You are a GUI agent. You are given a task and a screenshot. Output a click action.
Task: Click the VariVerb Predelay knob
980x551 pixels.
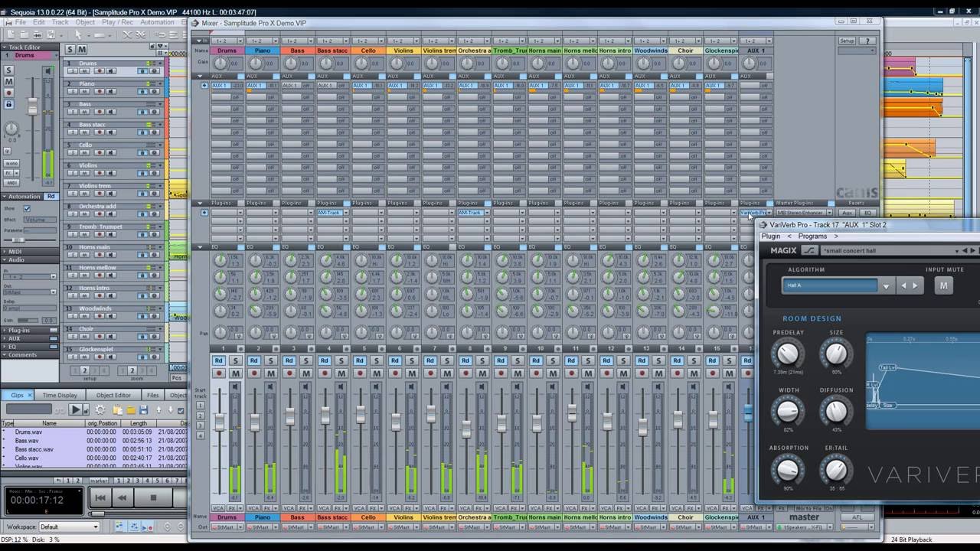788,354
